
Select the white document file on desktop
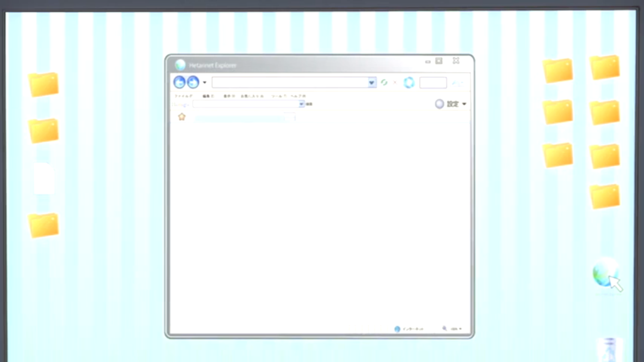click(44, 178)
